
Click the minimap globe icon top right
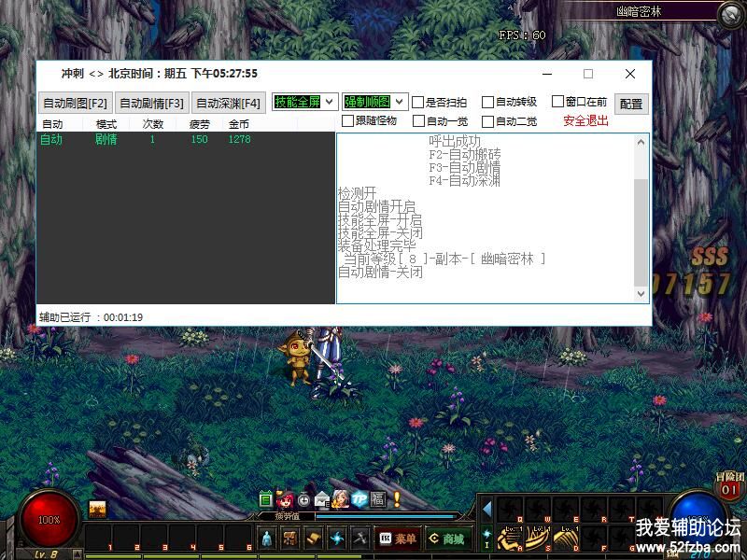pyautogui.click(x=731, y=16)
